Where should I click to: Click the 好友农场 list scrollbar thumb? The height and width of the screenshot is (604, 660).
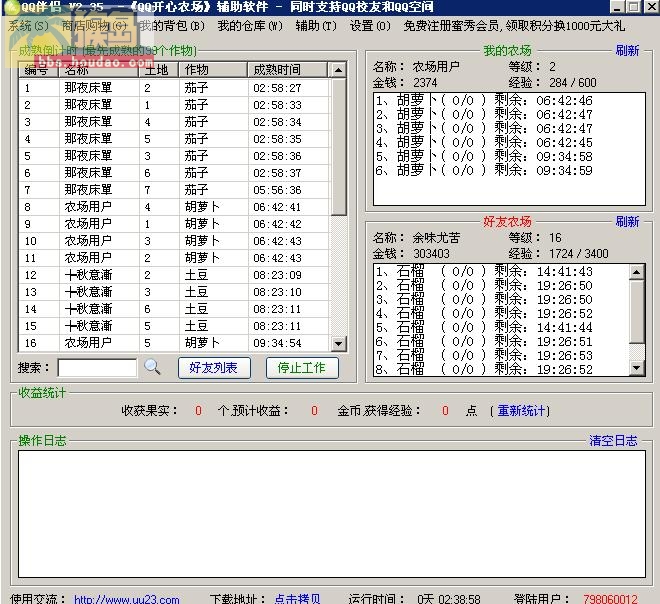click(x=636, y=311)
